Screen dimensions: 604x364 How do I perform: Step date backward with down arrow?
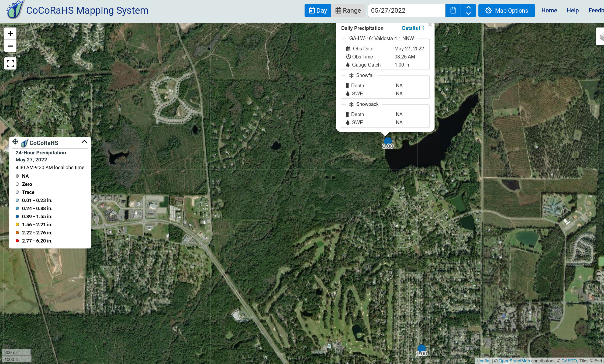(468, 13)
